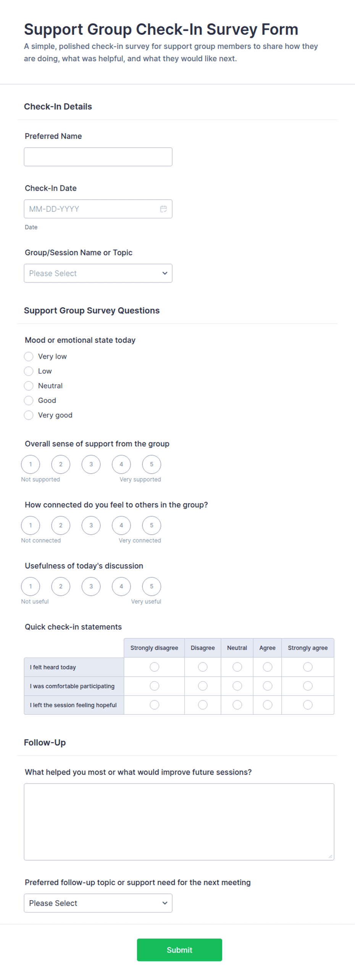Expand the Group/Session Name or Topic dropdown
The width and height of the screenshot is (355, 980).
tap(98, 273)
